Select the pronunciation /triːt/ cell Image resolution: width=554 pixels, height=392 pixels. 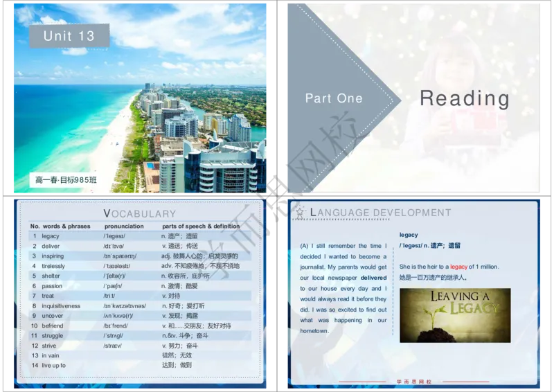[x=109, y=296]
